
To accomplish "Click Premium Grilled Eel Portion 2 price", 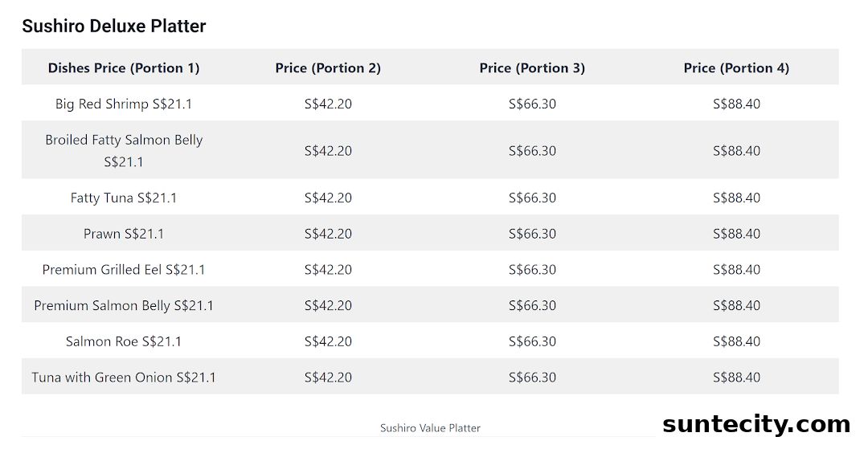I will (328, 270).
